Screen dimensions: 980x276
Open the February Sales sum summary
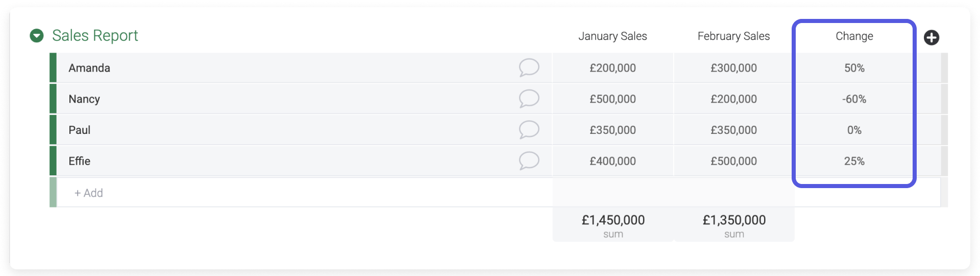click(734, 225)
